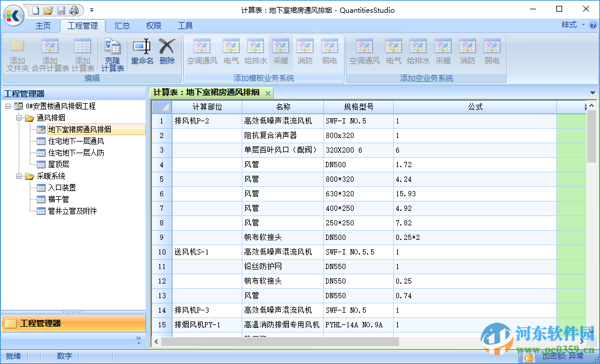Open the quick access toolbar customize chevron

[x=91, y=9]
